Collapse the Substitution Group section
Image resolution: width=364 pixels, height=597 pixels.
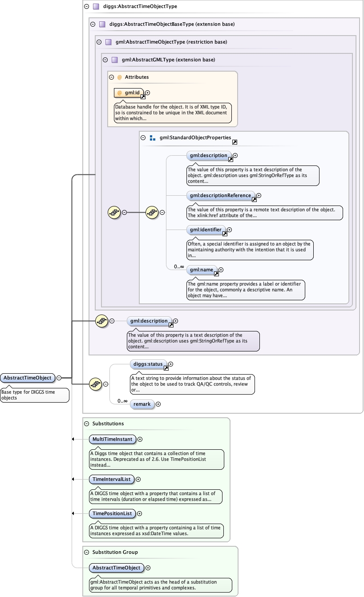pos(86,552)
